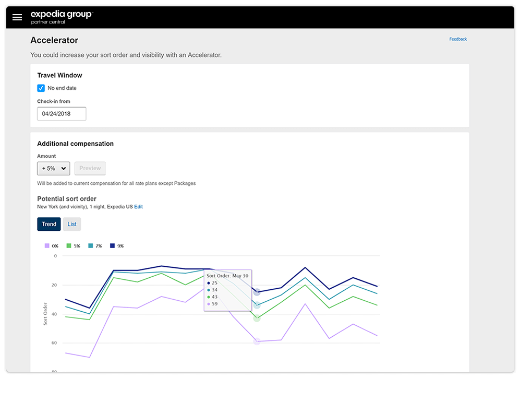The width and height of the screenshot is (532, 401).
Task: Open the Amount +5% dropdown
Action: (x=54, y=169)
